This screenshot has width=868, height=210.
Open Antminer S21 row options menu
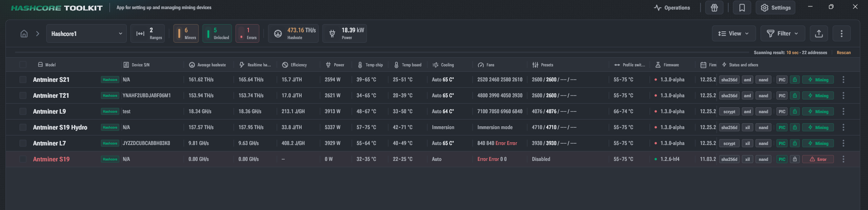(x=843, y=80)
